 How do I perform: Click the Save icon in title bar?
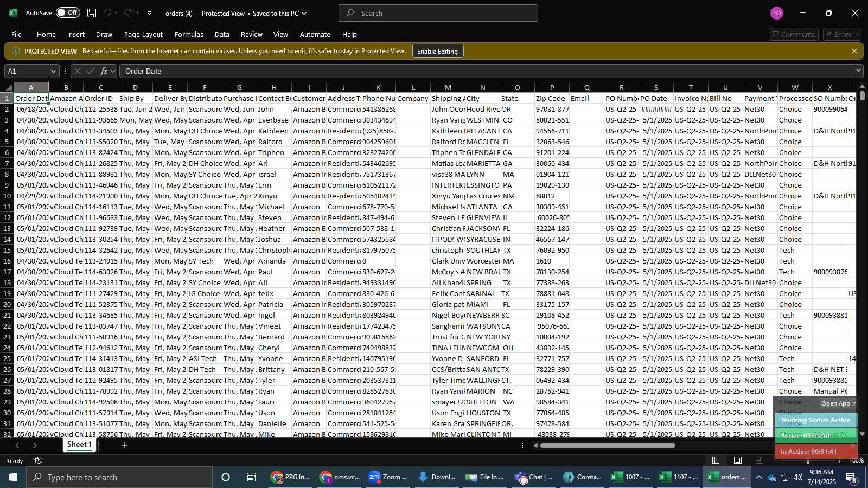coord(92,13)
